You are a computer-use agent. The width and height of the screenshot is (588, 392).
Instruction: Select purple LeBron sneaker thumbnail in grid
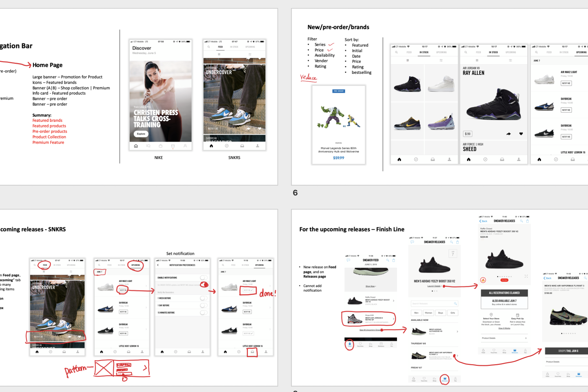(x=441, y=122)
